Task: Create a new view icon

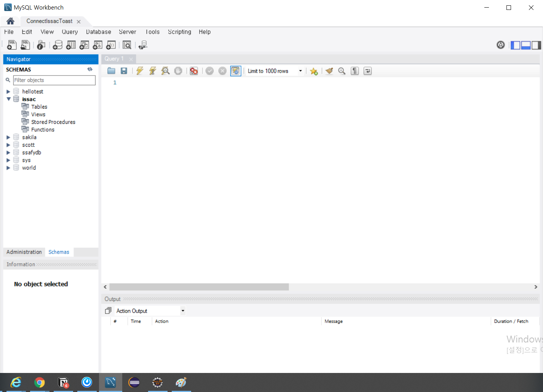Action: coord(84,45)
